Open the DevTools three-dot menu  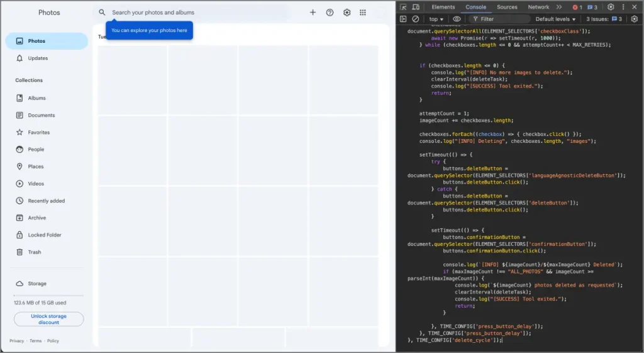pyautogui.click(x=623, y=7)
